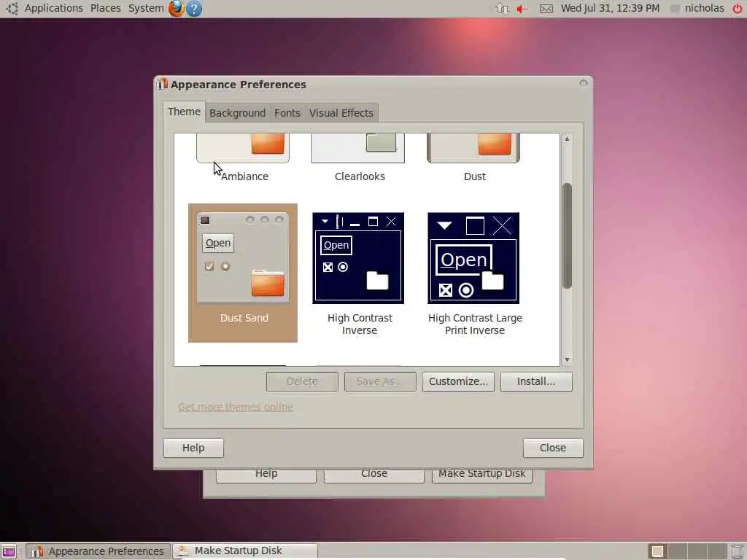Switch to the Background tab
Viewport: 747px width, 560px height.
237,113
